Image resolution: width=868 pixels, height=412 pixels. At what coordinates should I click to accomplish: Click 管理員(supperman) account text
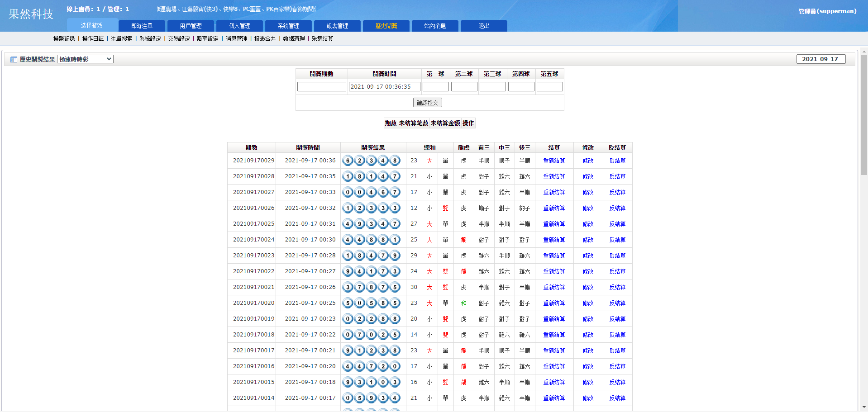(x=827, y=11)
